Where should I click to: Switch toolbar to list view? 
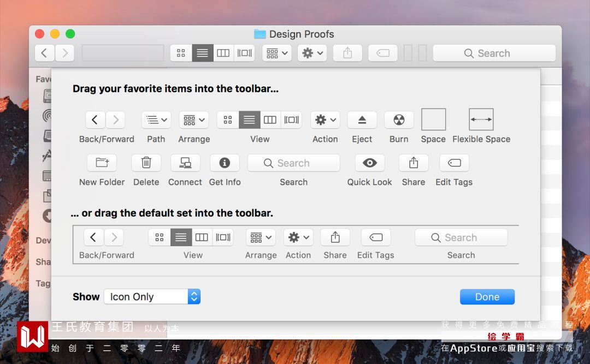tap(203, 53)
